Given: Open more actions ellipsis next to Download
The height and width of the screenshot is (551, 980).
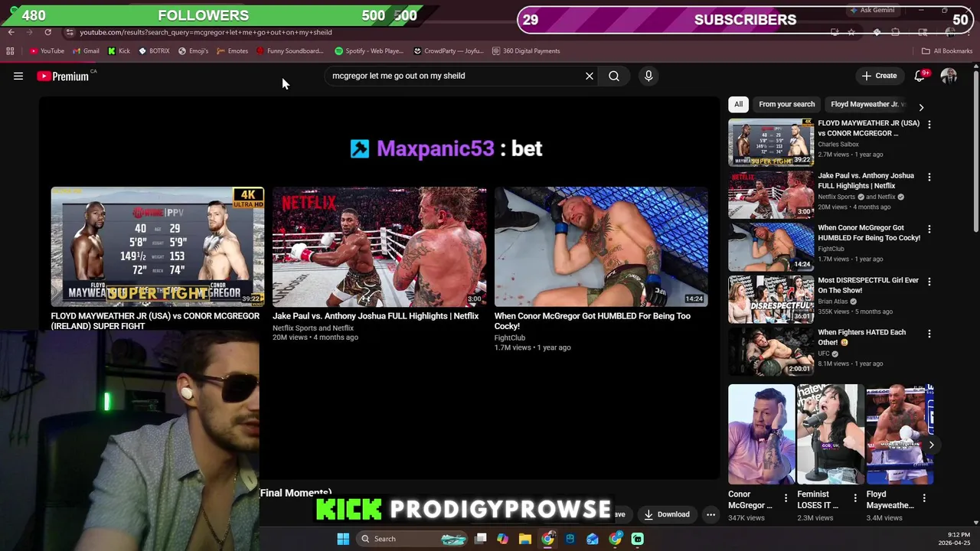Looking at the screenshot, I should coord(710,514).
